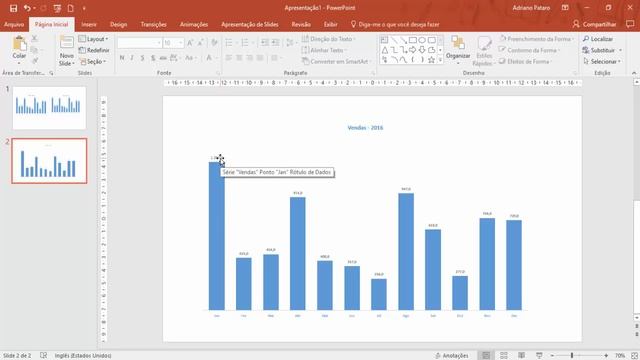Toggle underline formatting (S)
Viewport: 640px width, 360px height.
pyautogui.click(x=142, y=58)
